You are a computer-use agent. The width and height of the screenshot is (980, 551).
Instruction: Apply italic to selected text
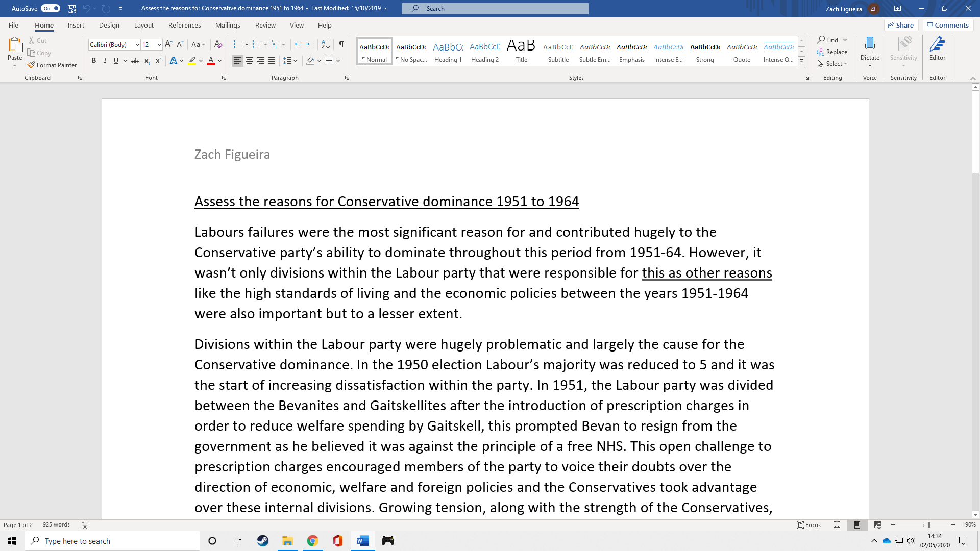(105, 60)
